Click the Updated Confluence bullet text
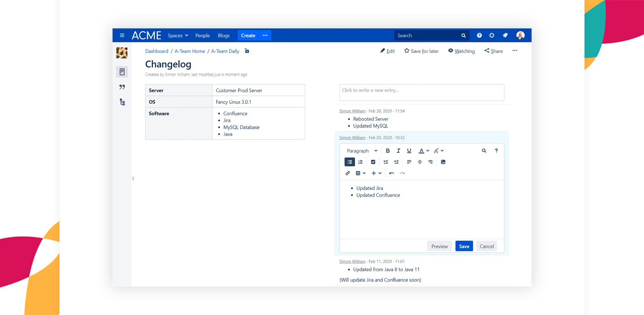The width and height of the screenshot is (644, 315). click(x=378, y=195)
